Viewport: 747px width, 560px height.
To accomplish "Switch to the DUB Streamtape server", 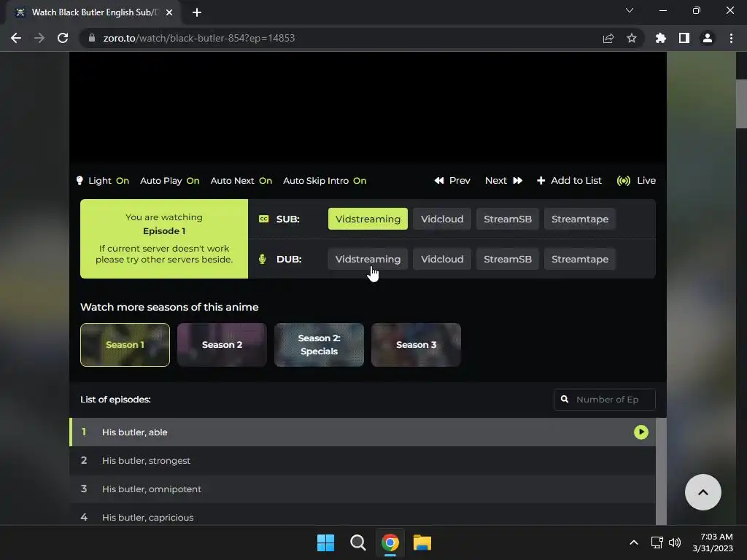I will [x=580, y=259].
